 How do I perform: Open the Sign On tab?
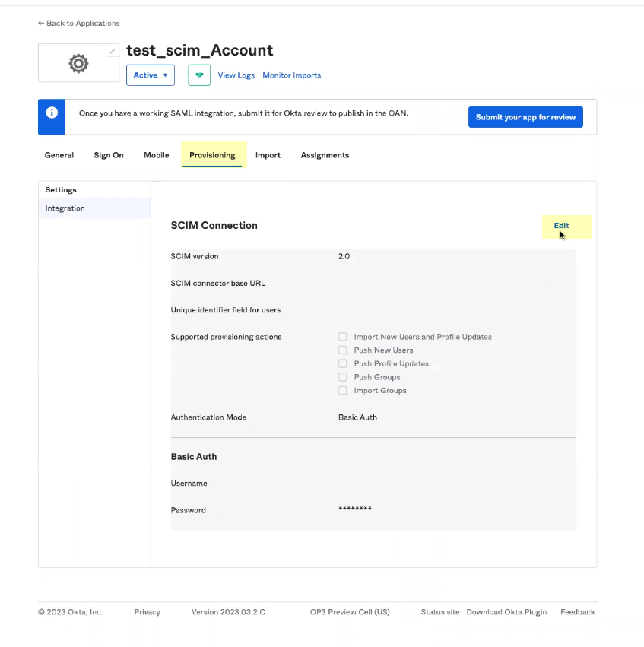click(109, 155)
